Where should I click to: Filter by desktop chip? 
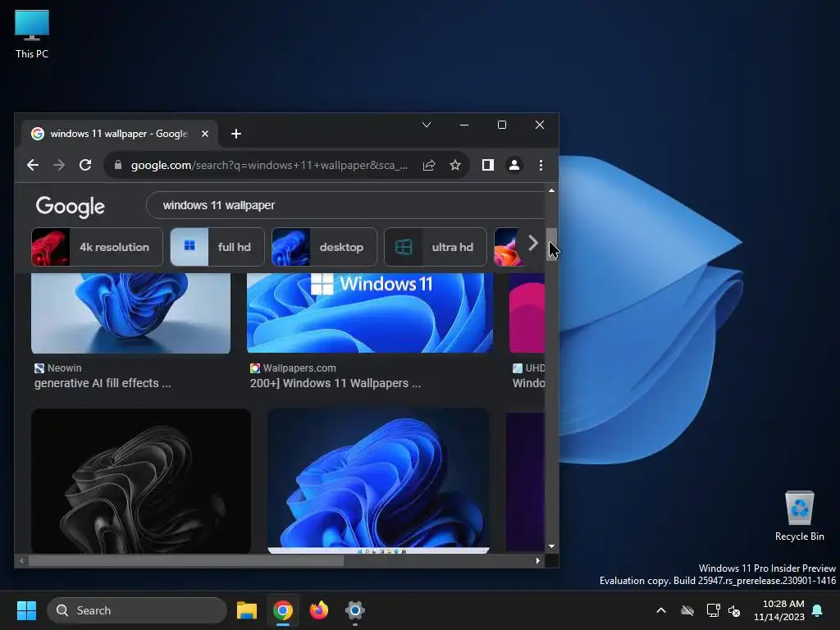click(324, 247)
